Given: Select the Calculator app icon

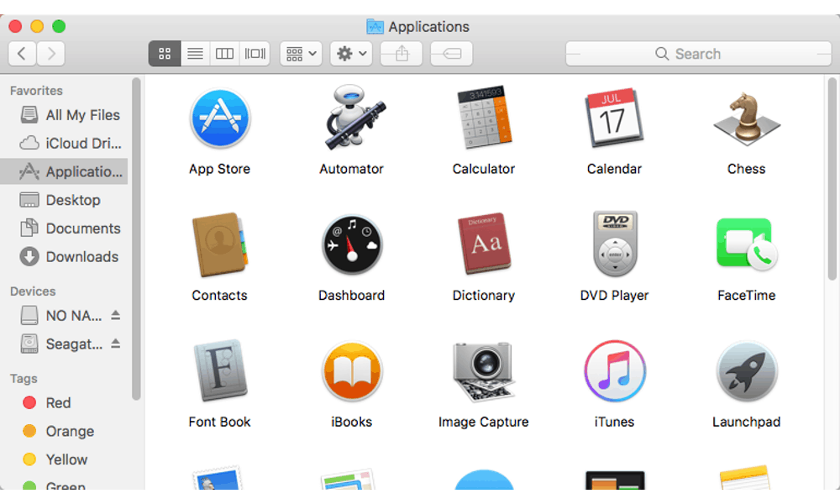Looking at the screenshot, I should [484, 117].
